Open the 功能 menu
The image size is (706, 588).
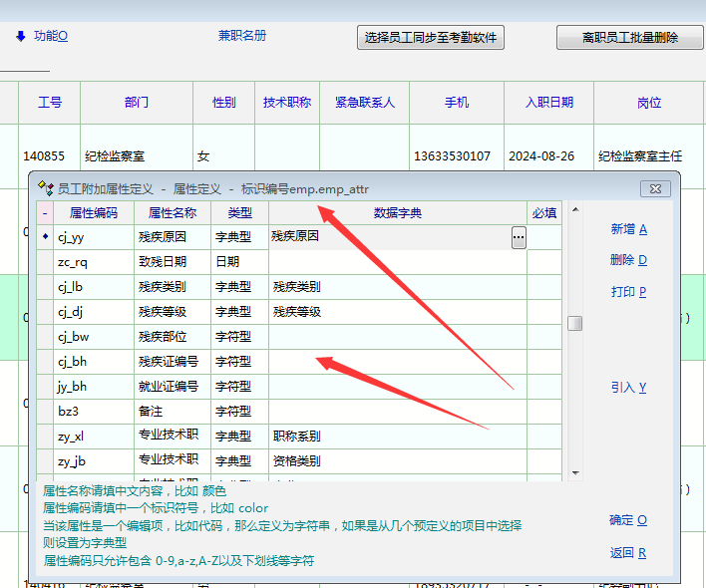tap(50, 37)
